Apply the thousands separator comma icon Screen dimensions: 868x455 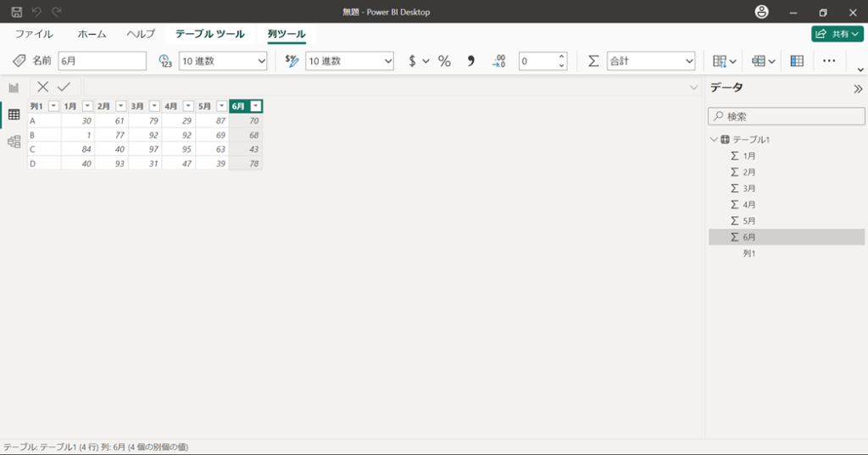pyautogui.click(x=471, y=61)
